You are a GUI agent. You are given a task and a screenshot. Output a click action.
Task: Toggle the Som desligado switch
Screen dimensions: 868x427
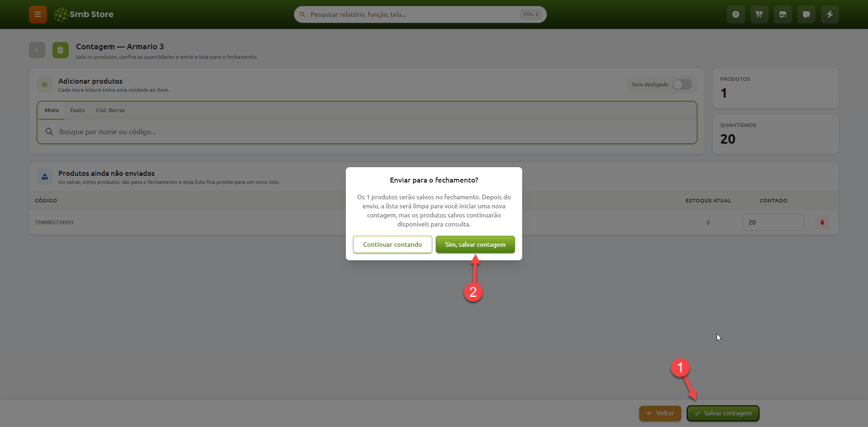[682, 84]
